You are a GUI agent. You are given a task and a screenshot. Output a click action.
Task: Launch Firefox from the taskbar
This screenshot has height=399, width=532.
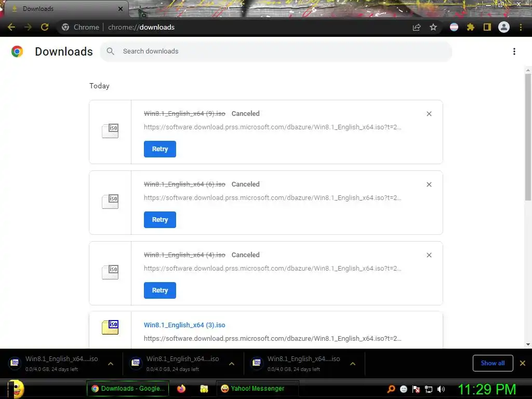[x=181, y=389]
